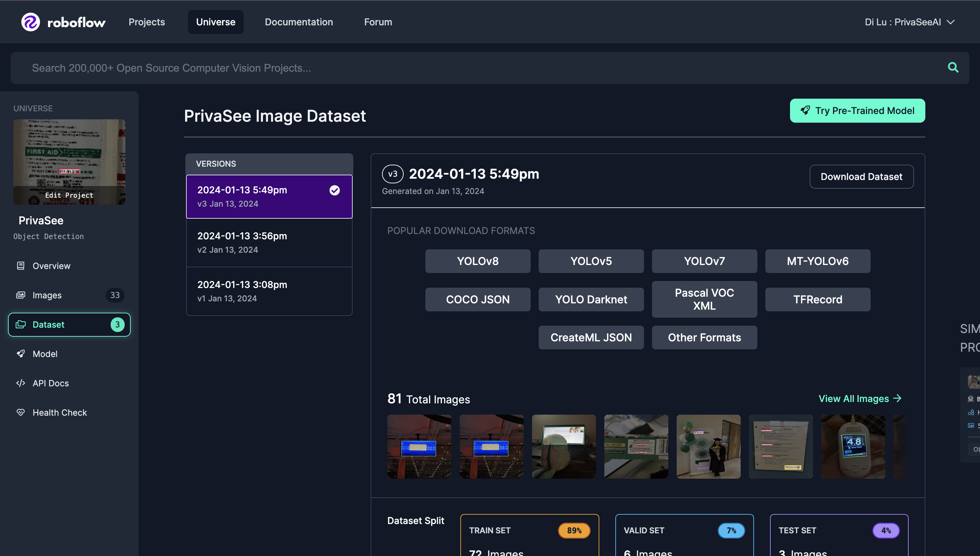980x556 pixels.
Task: Click the Generated on Jan 13, 2024 text
Action: click(x=433, y=191)
